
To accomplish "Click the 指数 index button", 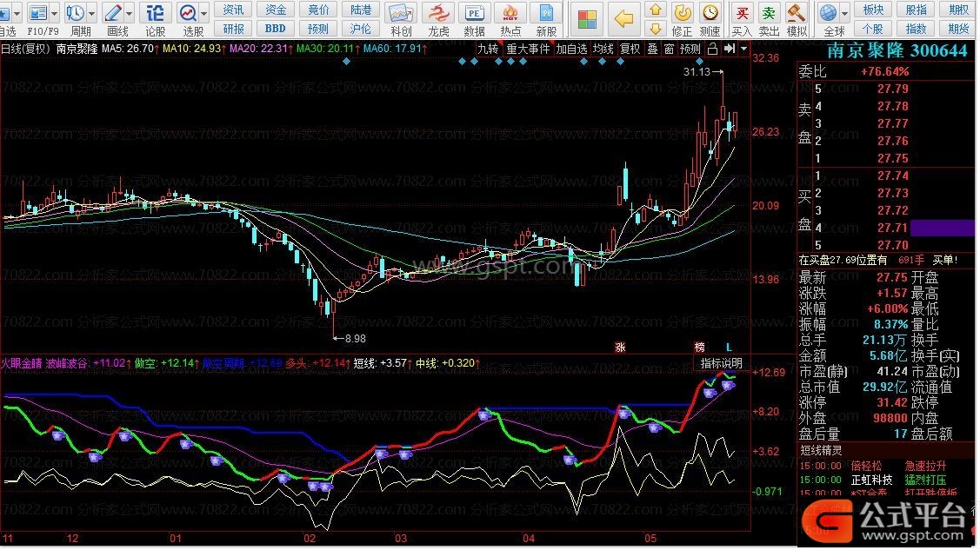I will [x=917, y=29].
